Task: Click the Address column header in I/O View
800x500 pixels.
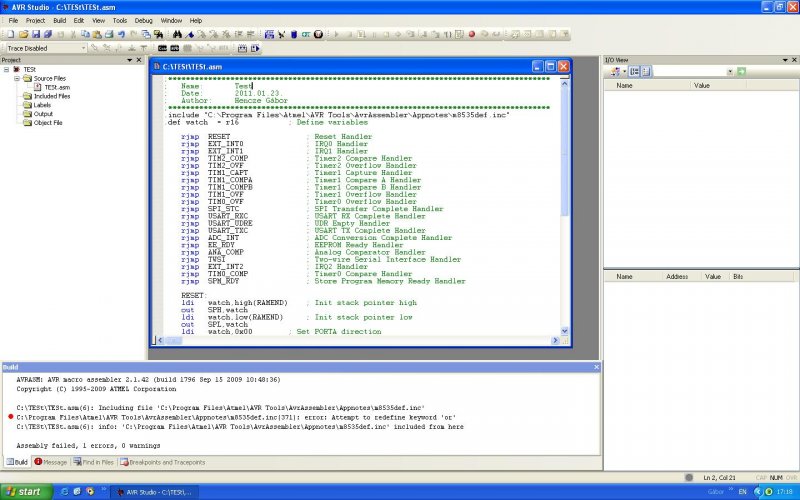Action: 677,277
